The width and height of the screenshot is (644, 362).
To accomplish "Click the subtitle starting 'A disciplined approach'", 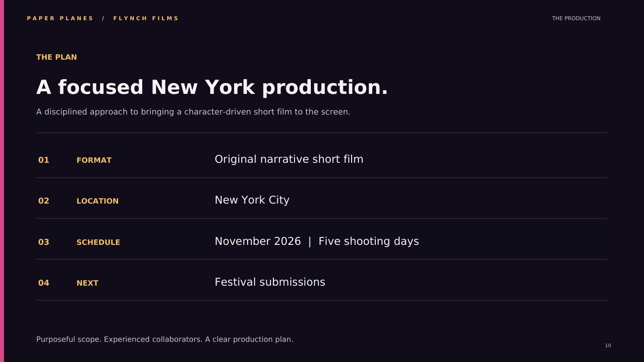I will [x=193, y=112].
